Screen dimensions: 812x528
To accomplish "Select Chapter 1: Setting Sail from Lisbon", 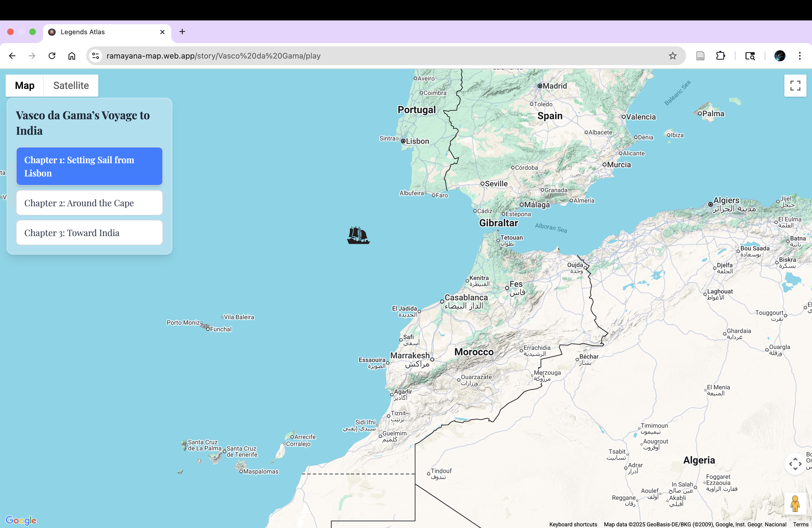I will click(x=89, y=167).
